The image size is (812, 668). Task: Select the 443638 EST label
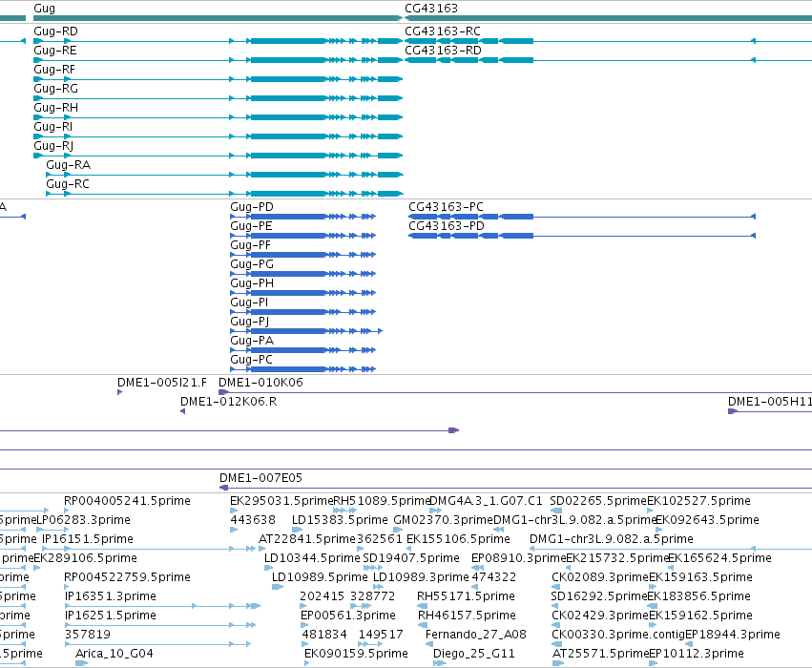[252, 520]
